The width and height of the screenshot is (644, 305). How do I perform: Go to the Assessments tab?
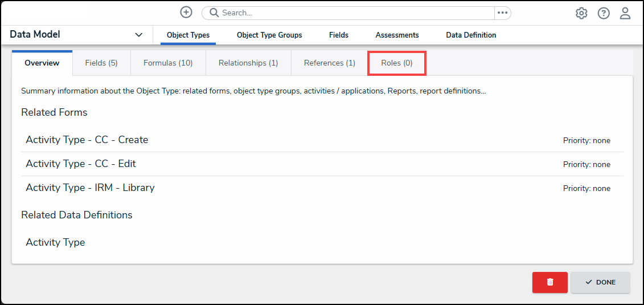(397, 35)
